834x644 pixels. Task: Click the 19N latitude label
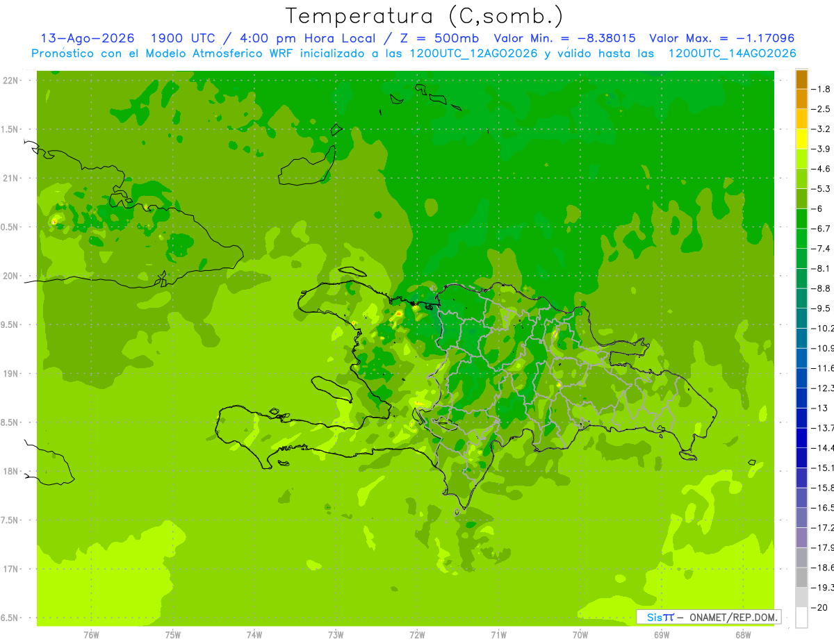click(x=11, y=374)
